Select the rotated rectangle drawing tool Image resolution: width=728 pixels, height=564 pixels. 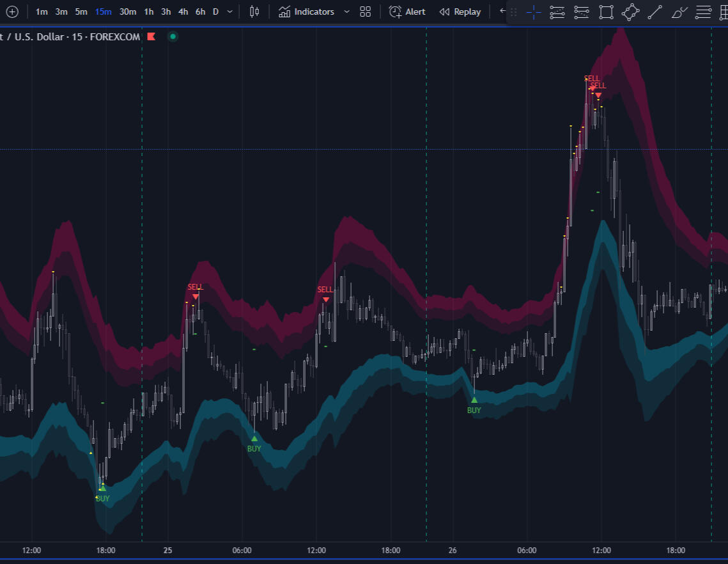(x=630, y=12)
